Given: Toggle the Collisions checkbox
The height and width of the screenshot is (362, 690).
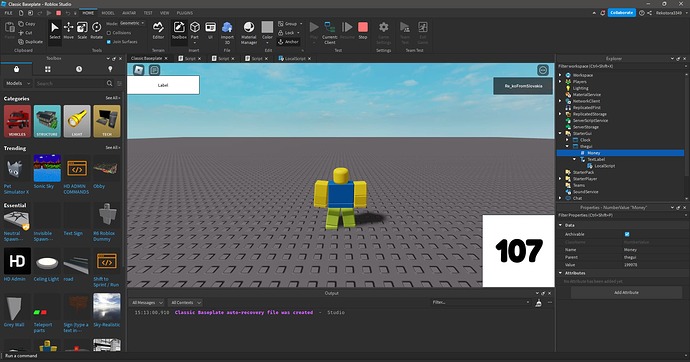Looking at the screenshot, I should pos(109,33).
